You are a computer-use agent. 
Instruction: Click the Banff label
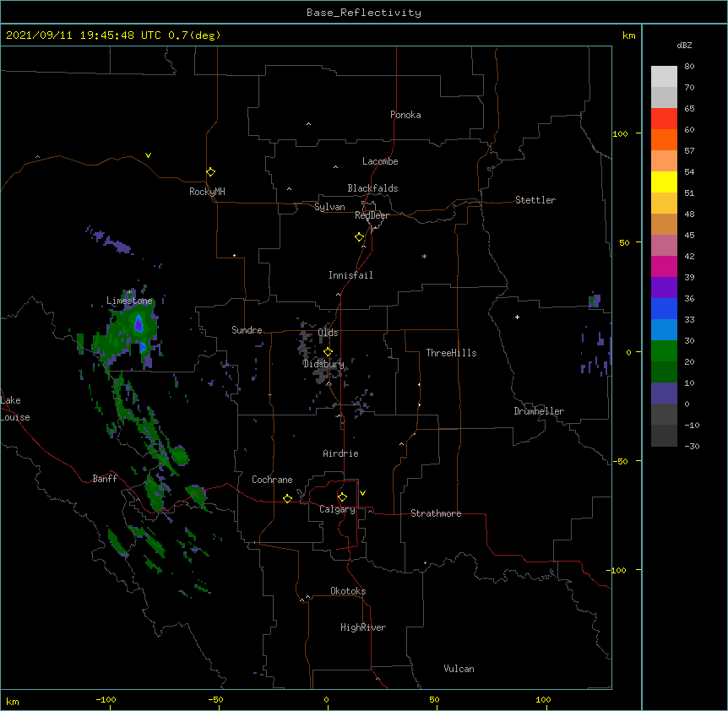(105, 479)
